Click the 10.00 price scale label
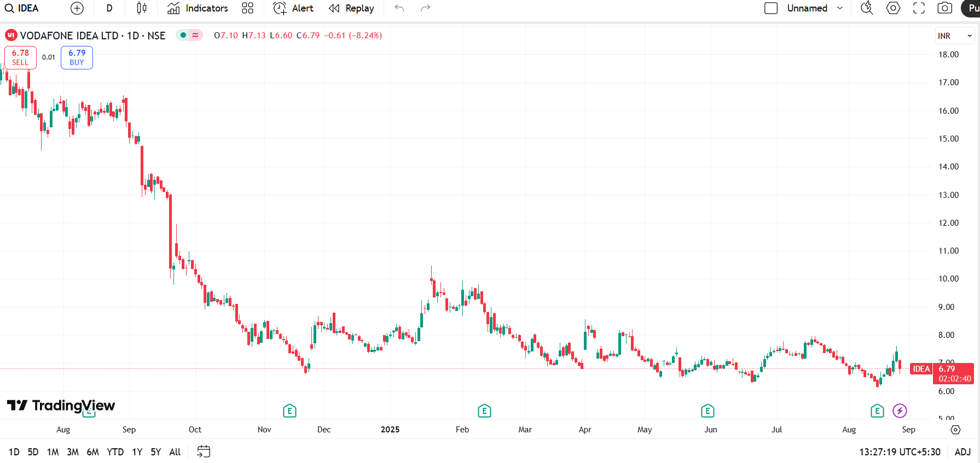The width and height of the screenshot is (980, 463). 949,279
